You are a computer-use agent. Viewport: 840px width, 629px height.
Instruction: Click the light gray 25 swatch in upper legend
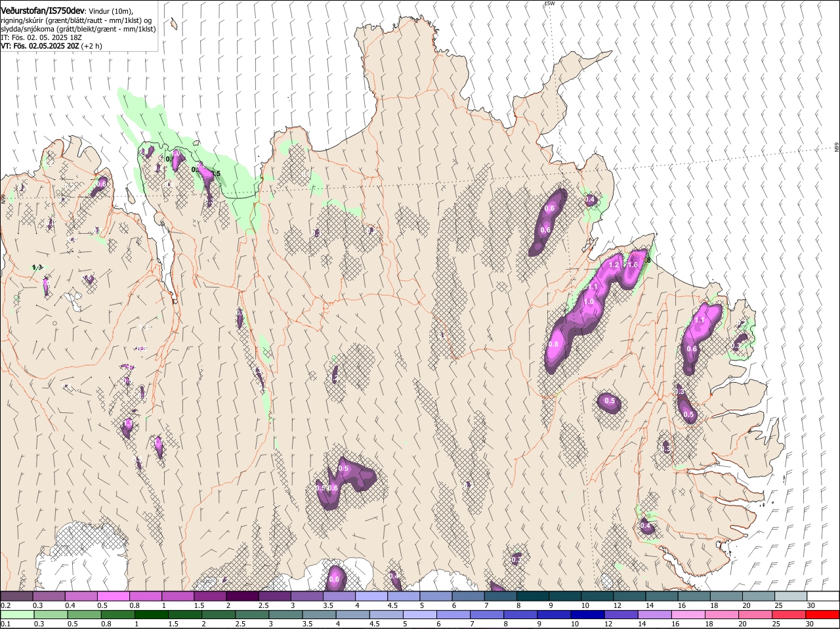790,596
